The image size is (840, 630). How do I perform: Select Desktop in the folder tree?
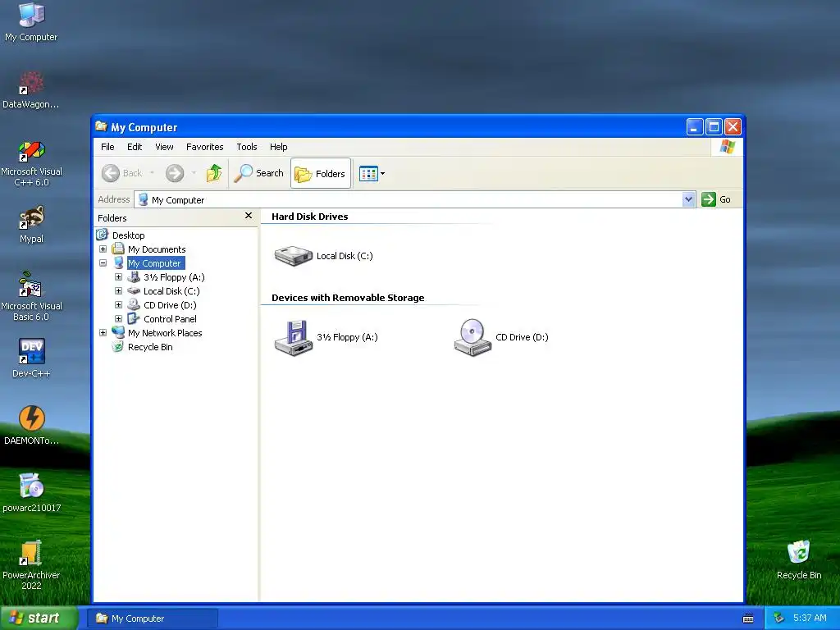coord(129,235)
